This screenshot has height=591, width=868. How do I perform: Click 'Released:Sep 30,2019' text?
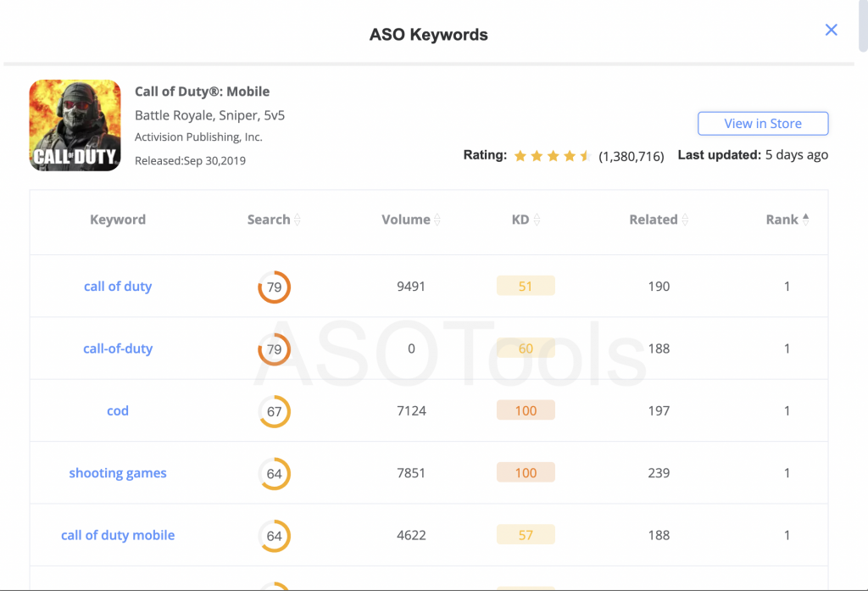(x=191, y=160)
